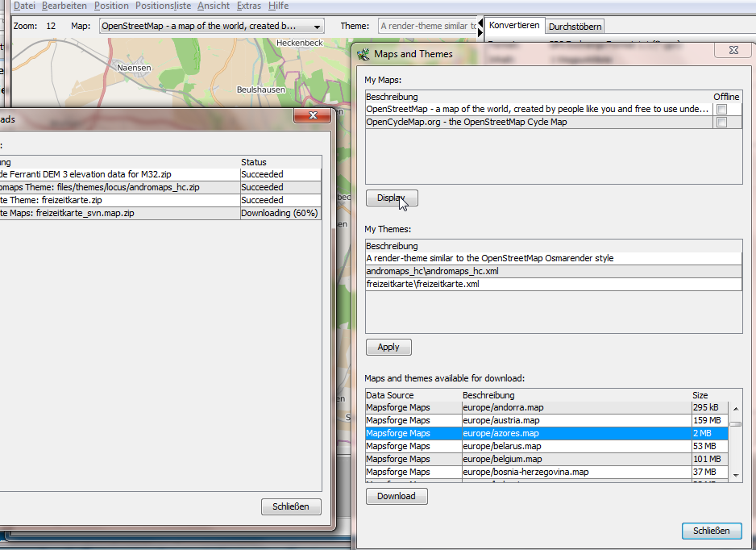756x550 pixels.
Task: Collapse panel with left divider arrow
Action: pyautogui.click(x=480, y=23)
